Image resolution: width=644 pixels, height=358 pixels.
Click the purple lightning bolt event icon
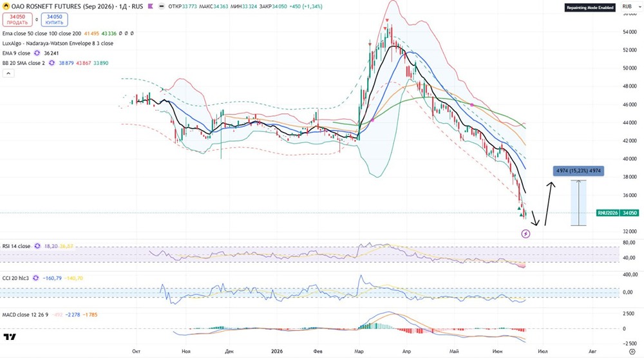point(526,234)
